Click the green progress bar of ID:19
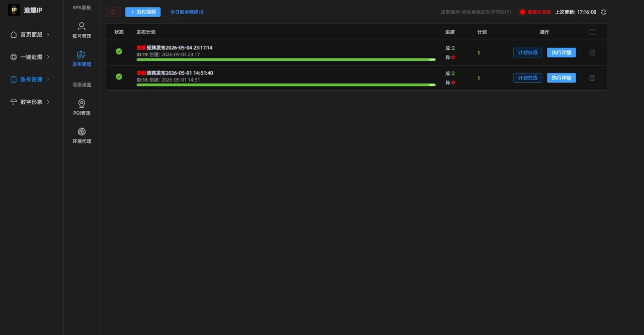Viewport: 644px width, 335px height. (x=286, y=59)
